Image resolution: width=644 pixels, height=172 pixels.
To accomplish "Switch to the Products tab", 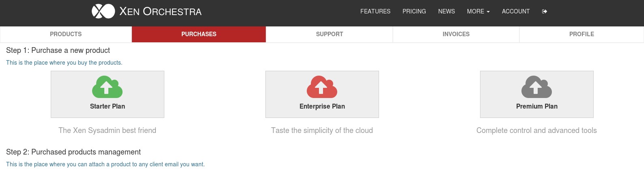I will click(66, 34).
